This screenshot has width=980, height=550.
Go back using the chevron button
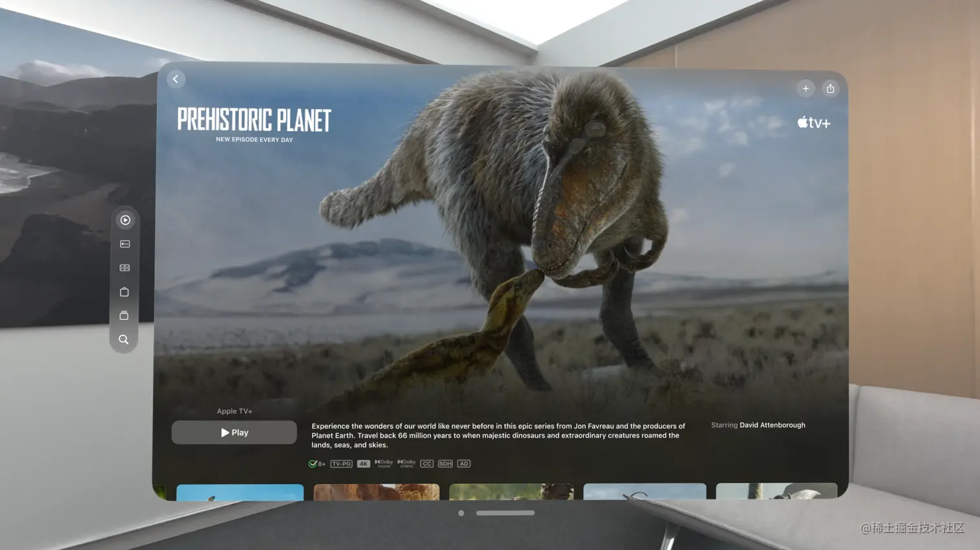click(176, 79)
